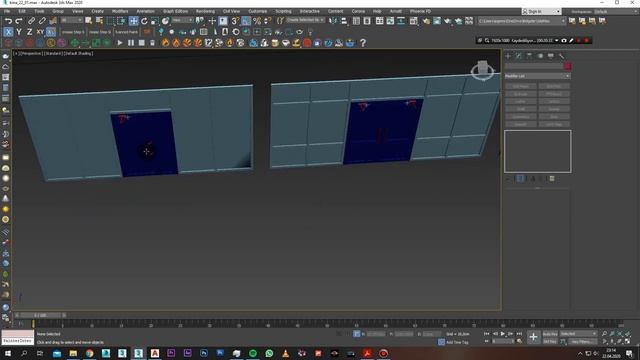Open WhatsApp from the Windows taskbar
The image size is (640, 360).
(x=269, y=353)
